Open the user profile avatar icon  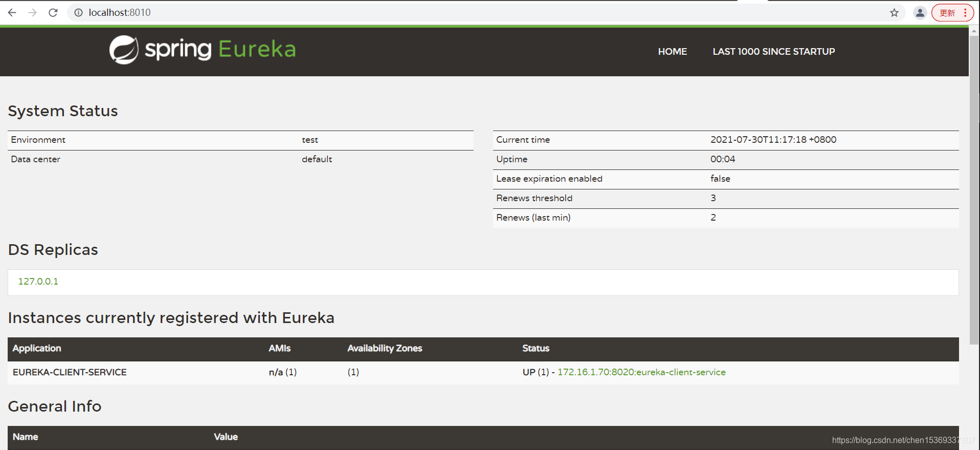[x=920, y=13]
